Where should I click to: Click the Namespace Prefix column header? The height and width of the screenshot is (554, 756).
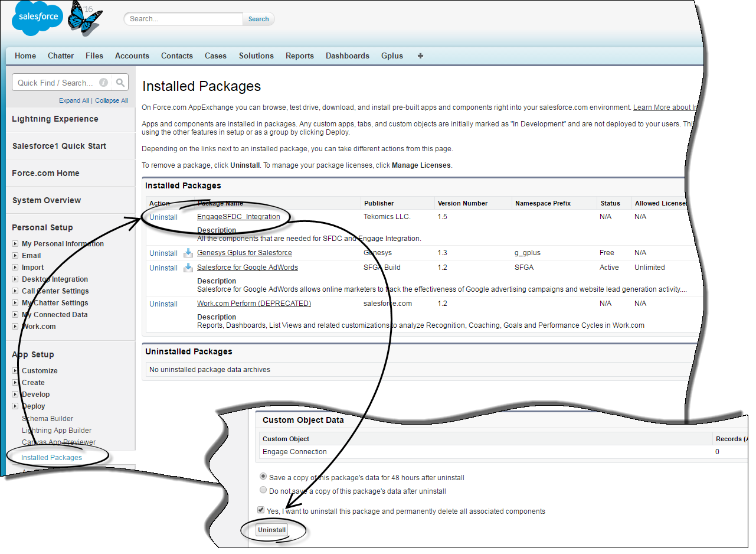tap(543, 203)
